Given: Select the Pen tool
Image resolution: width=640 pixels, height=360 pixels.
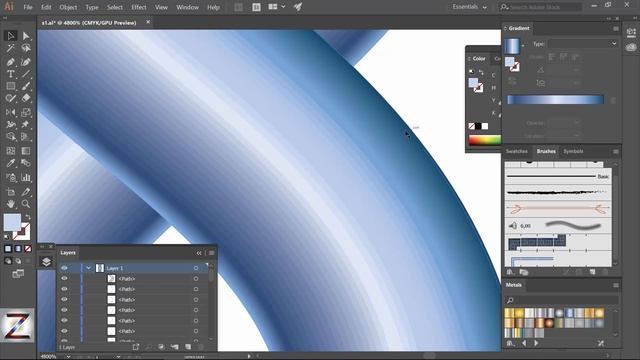Looking at the screenshot, I should (11, 62).
